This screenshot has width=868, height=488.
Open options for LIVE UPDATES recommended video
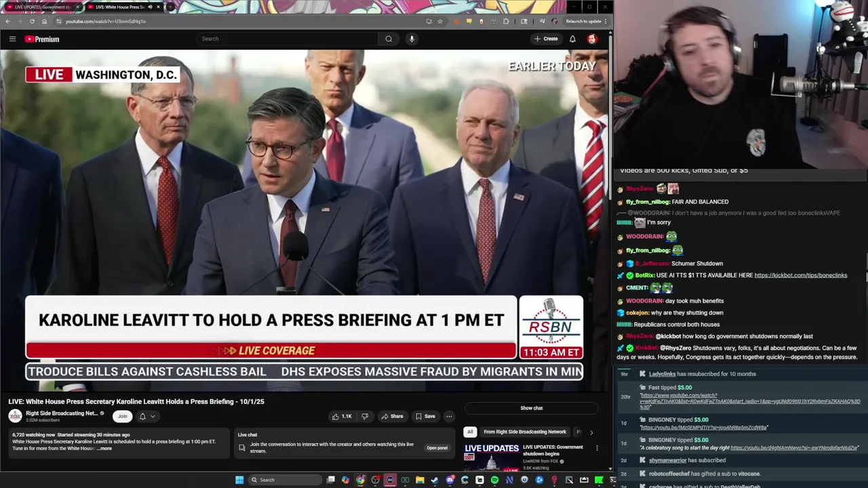point(597,448)
